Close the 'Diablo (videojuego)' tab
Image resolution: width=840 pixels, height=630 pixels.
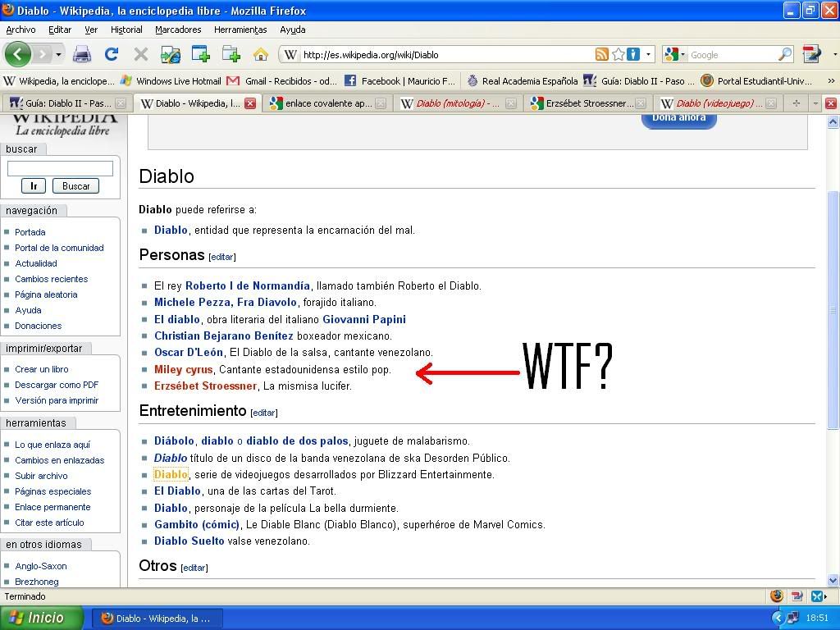pos(771,103)
